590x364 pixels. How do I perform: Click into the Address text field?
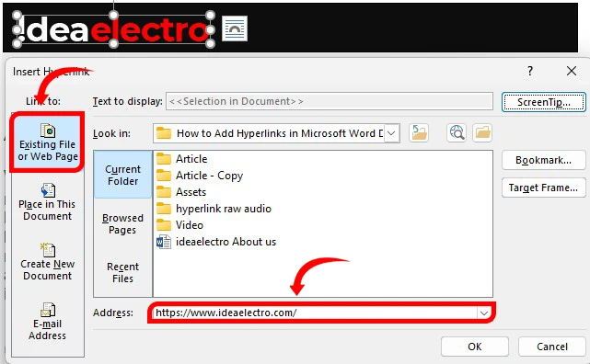[315, 313]
